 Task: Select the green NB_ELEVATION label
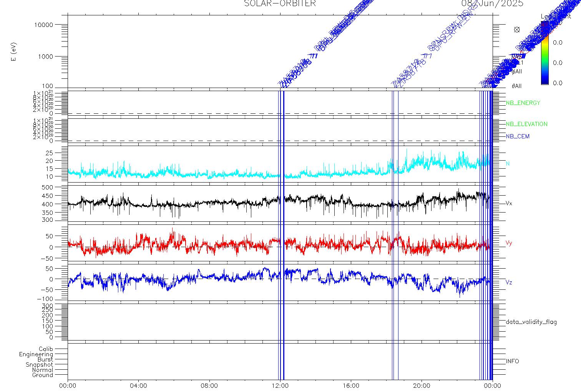click(x=526, y=124)
